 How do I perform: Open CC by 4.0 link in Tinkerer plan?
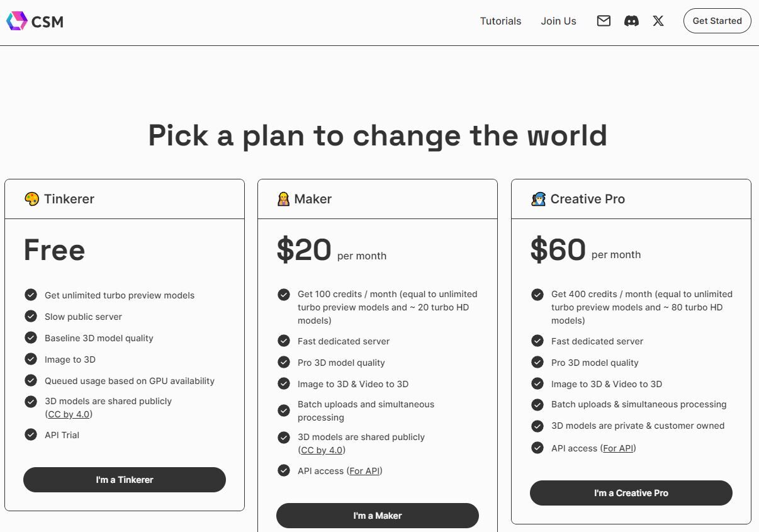point(69,414)
